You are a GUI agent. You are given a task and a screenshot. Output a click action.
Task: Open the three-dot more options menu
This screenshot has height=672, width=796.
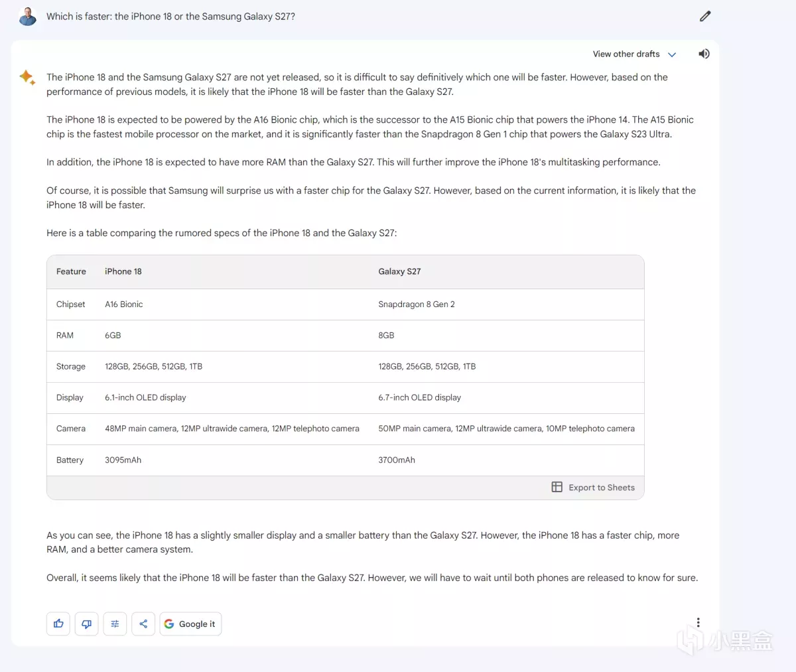698,622
